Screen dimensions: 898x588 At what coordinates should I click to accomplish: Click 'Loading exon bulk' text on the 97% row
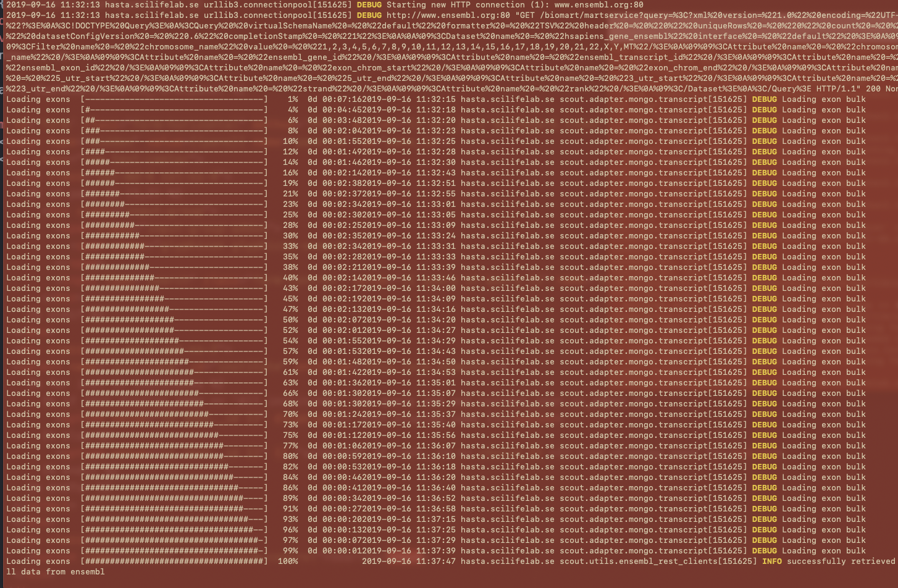click(823, 540)
